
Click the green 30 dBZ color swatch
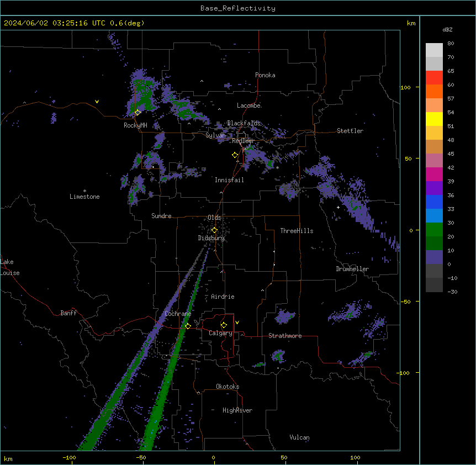[434, 230]
